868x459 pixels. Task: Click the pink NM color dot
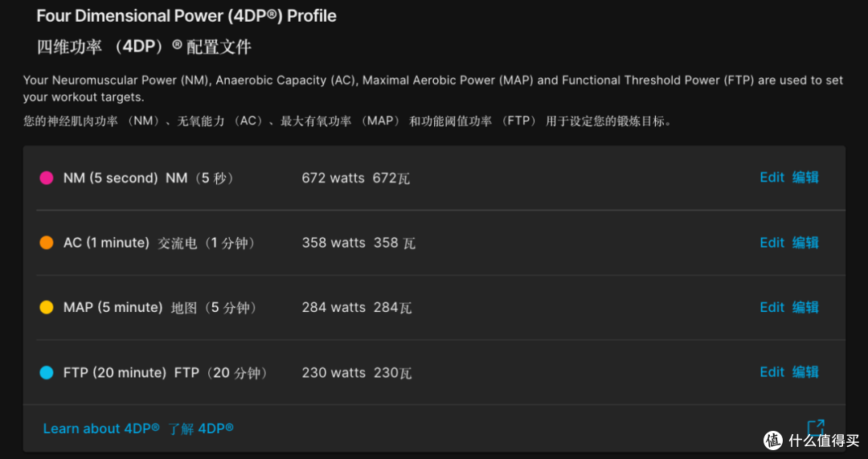[x=47, y=178]
